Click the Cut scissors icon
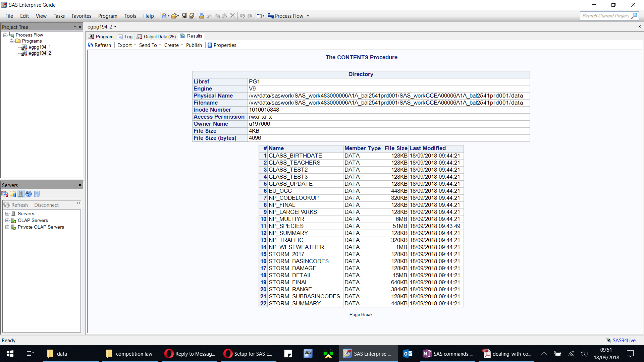This screenshot has height=362, width=644. [x=209, y=16]
